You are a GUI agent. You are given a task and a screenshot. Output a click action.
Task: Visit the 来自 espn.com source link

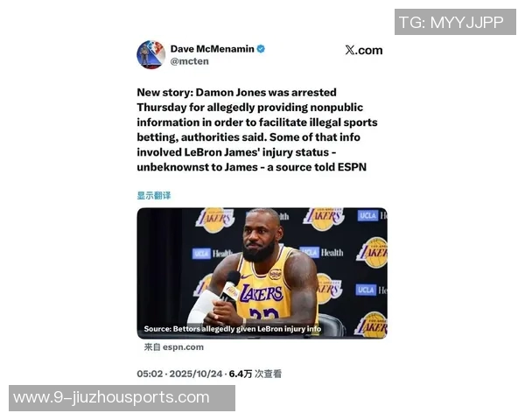[x=174, y=347]
